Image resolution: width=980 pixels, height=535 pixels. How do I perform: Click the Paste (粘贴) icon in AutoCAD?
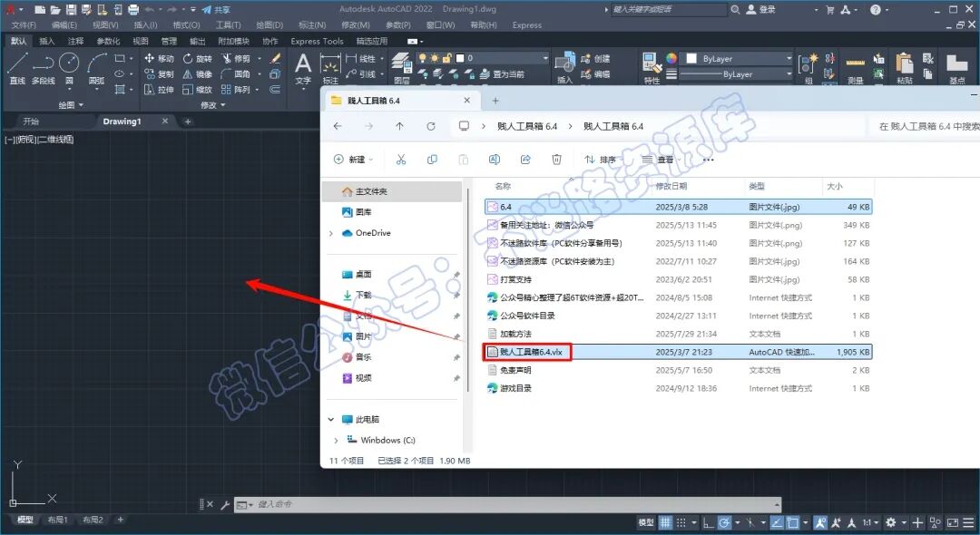tap(905, 67)
